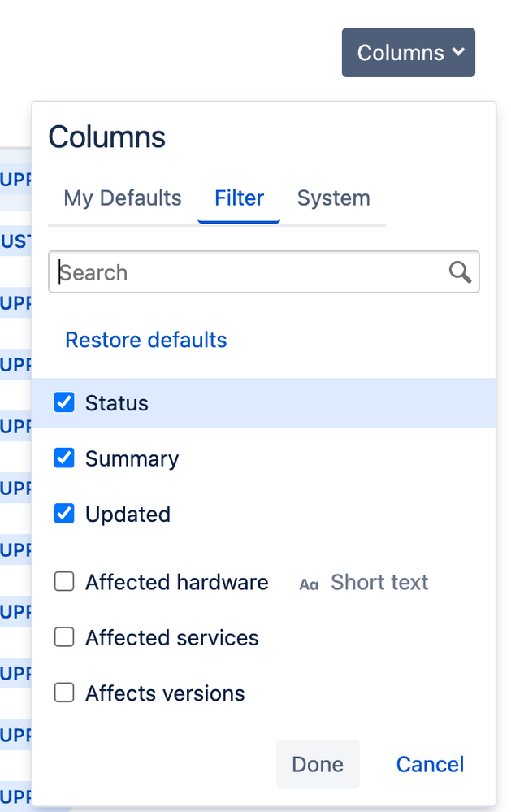Screen dimensions: 511x812
Task: Click the Short text field type label
Action: coord(379,582)
